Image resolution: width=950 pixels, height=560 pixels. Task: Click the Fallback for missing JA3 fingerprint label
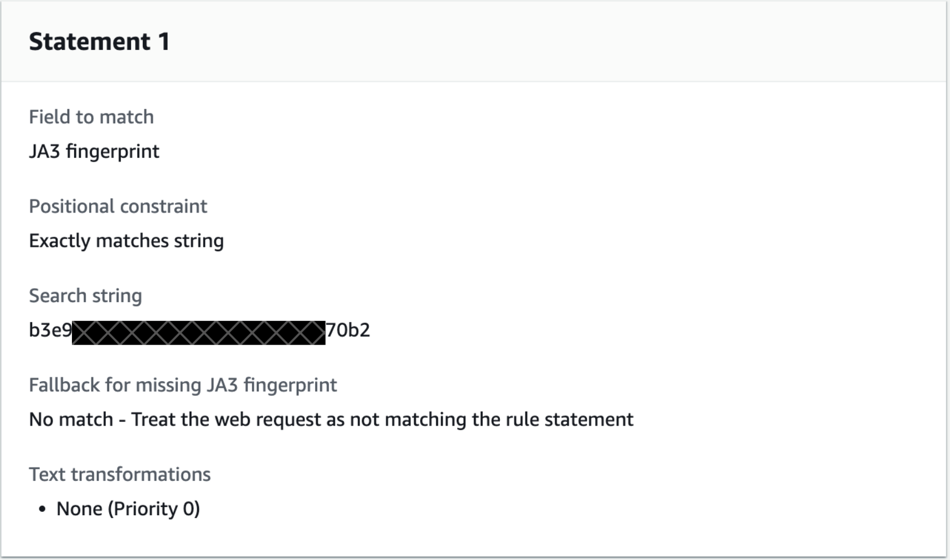point(183,385)
